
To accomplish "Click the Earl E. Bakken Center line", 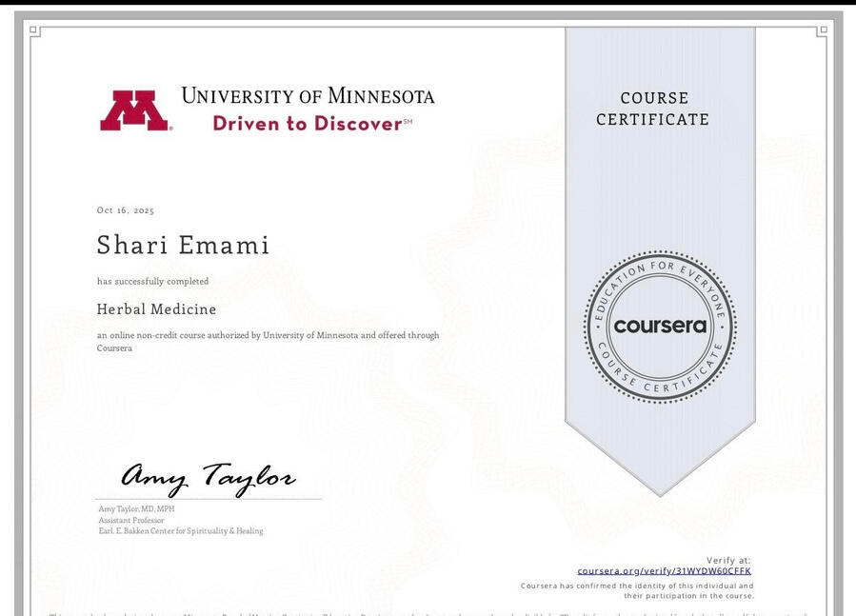I will click(x=180, y=531).
